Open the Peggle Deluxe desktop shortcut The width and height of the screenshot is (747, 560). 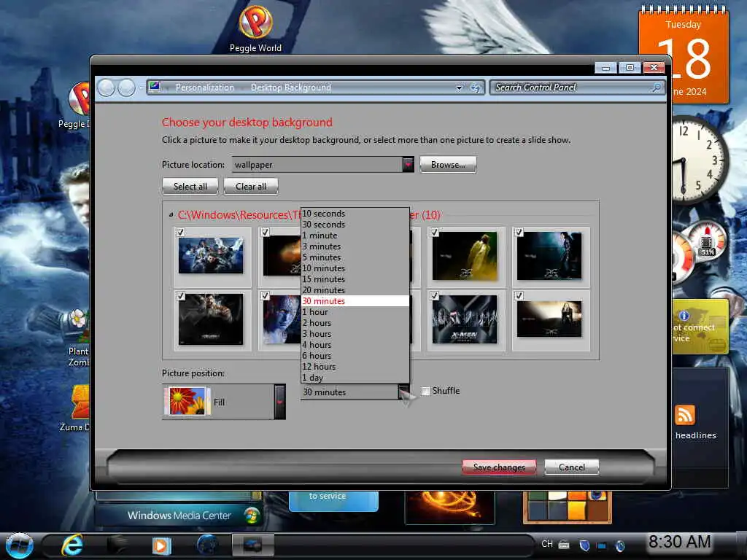76,105
